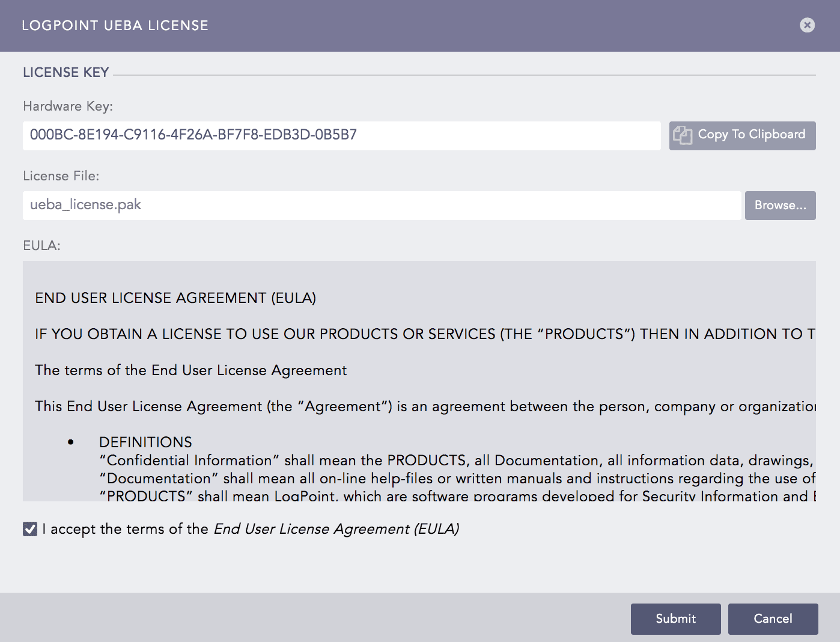The width and height of the screenshot is (840, 642).
Task: Click the Submit button
Action: coord(675,619)
